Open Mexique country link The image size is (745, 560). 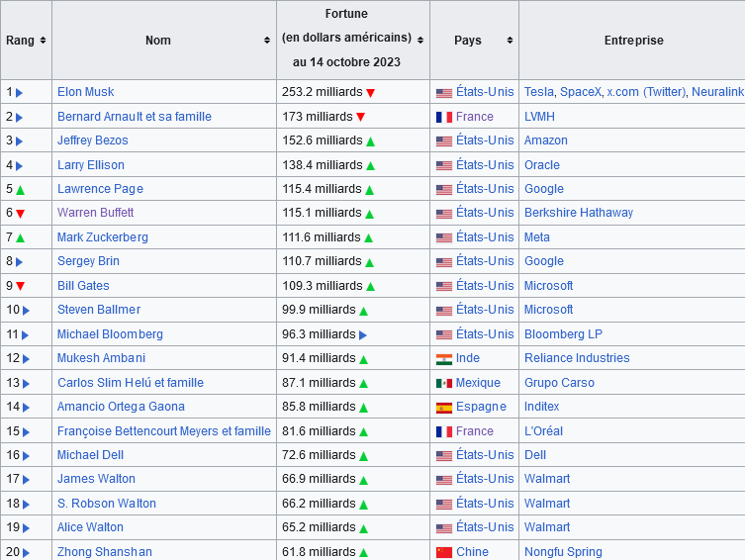[478, 382]
